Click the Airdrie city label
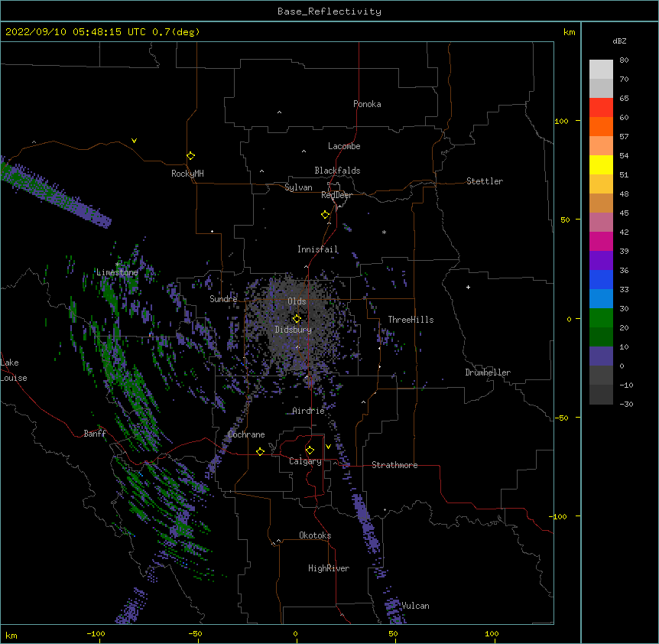 [x=309, y=411]
